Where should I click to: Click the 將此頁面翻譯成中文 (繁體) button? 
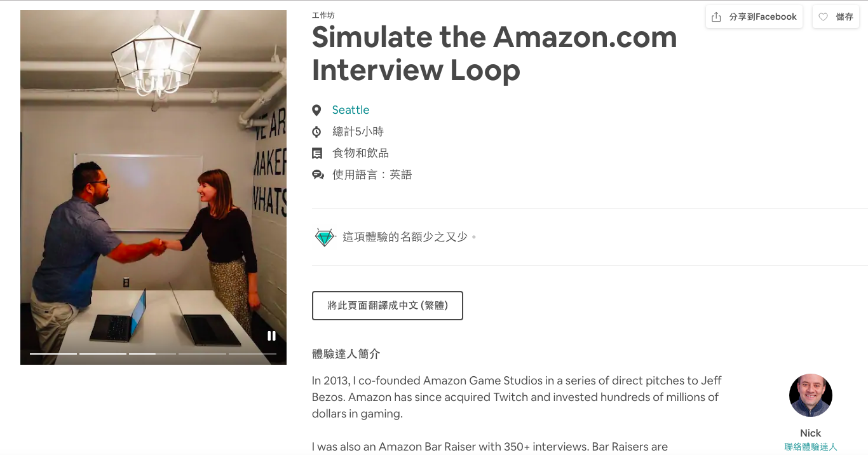pyautogui.click(x=387, y=306)
